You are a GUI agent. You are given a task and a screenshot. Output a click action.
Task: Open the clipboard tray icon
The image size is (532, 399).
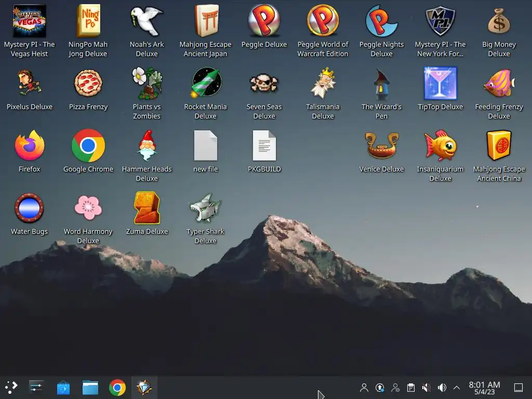(411, 388)
